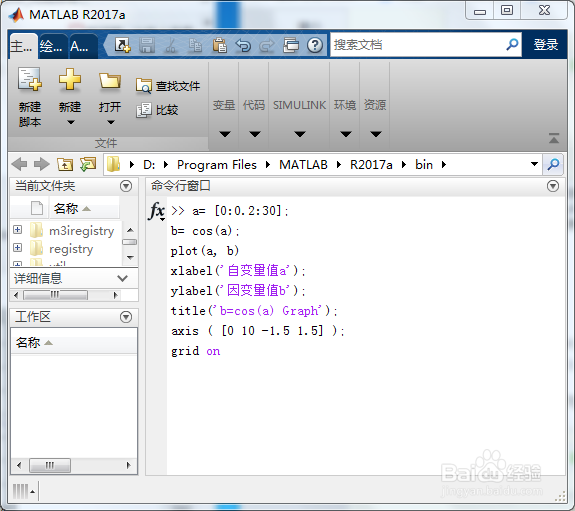575x511 pixels.
Task: Click the switch windows icon
Action: pyautogui.click(x=291, y=45)
